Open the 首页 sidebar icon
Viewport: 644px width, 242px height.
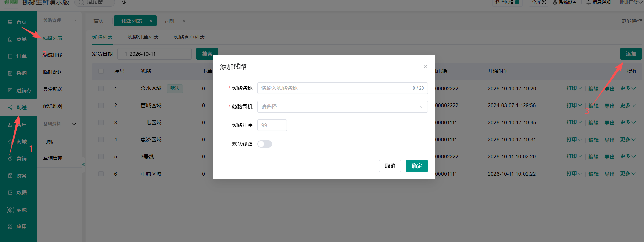click(10, 22)
